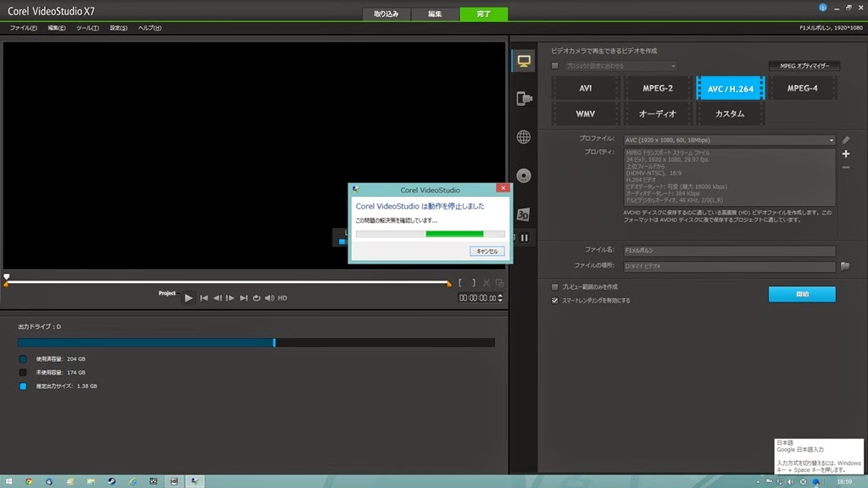Open Chrome from the taskbar
The width and height of the screenshot is (868, 488).
tap(29, 481)
